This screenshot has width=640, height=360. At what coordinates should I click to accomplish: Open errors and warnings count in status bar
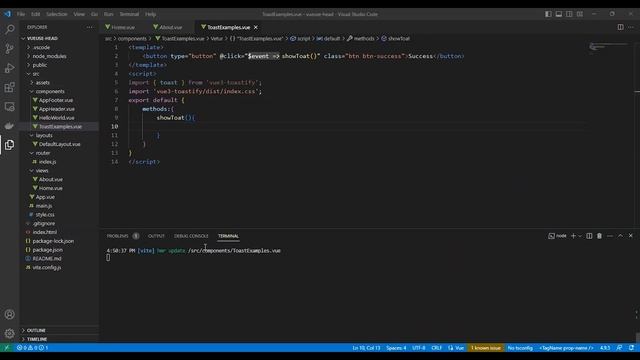point(33,348)
